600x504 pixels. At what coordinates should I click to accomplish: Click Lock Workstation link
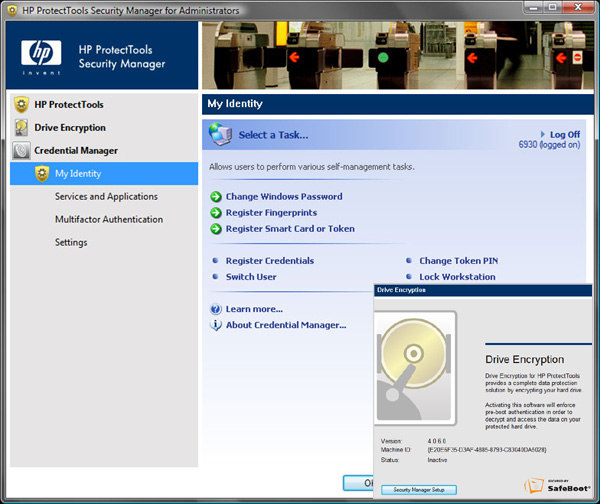pos(457,277)
